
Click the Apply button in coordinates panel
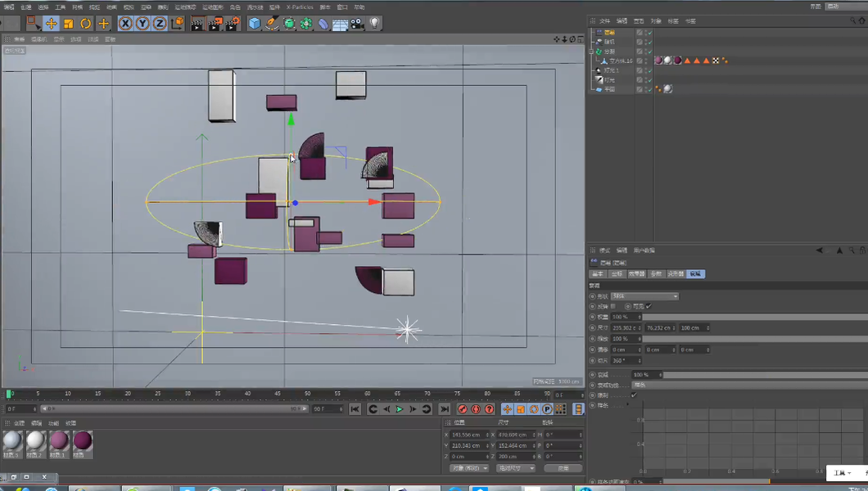pos(563,468)
